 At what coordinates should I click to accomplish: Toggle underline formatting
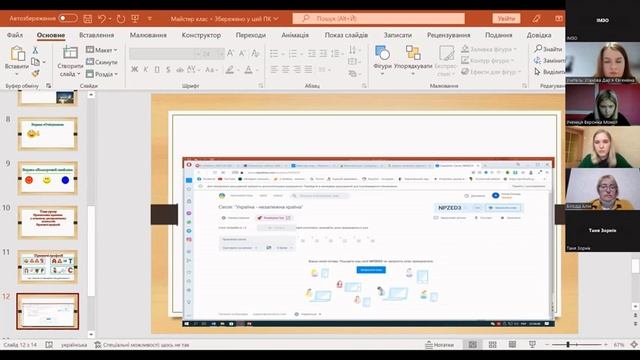[x=157, y=70]
